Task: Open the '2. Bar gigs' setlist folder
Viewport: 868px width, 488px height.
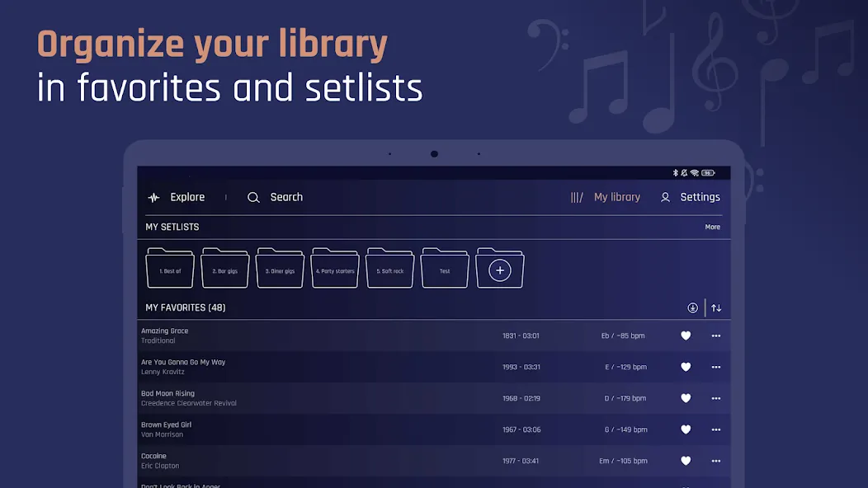Action: click(224, 269)
